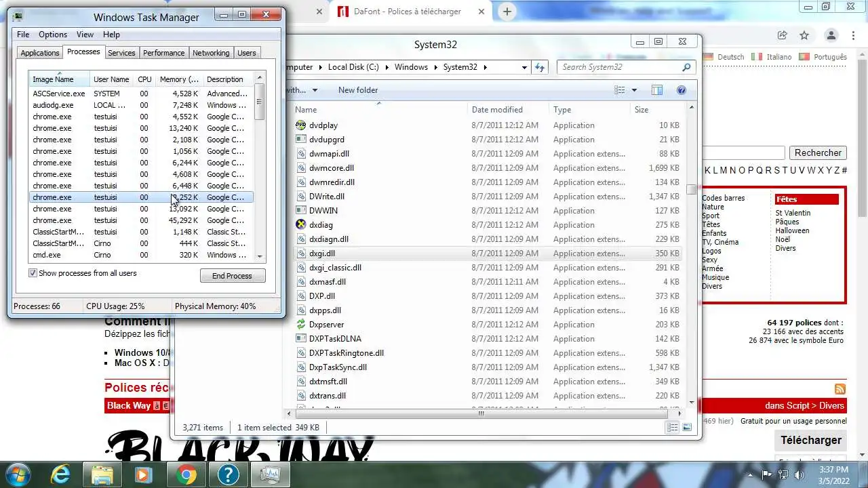This screenshot has height=488, width=868.
Task: Open the views dropdown arrow in Explorer
Action: click(x=635, y=90)
